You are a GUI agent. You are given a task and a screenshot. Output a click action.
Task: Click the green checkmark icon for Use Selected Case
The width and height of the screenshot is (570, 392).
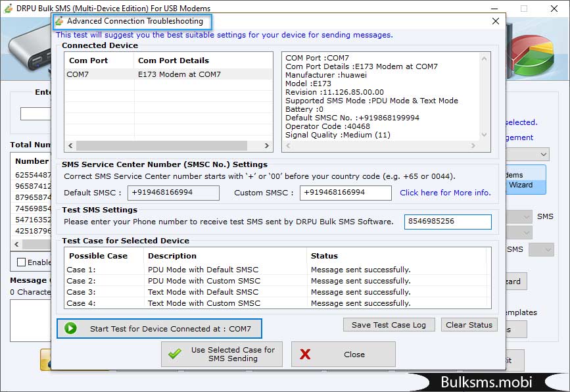click(175, 354)
